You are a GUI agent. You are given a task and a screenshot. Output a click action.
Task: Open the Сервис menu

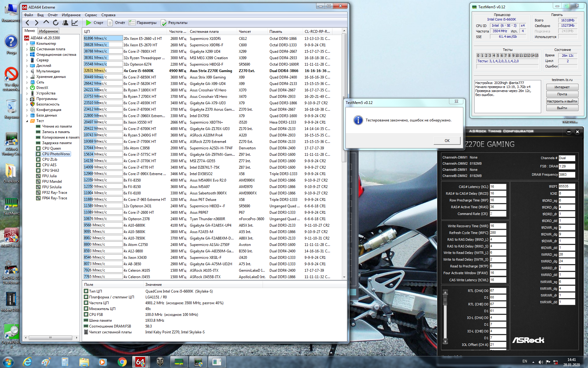[91, 15]
